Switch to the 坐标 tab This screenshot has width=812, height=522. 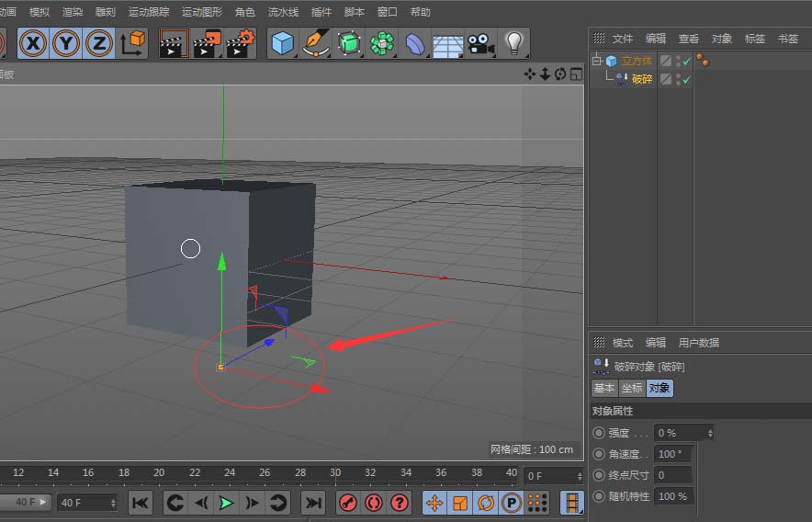[632, 388]
